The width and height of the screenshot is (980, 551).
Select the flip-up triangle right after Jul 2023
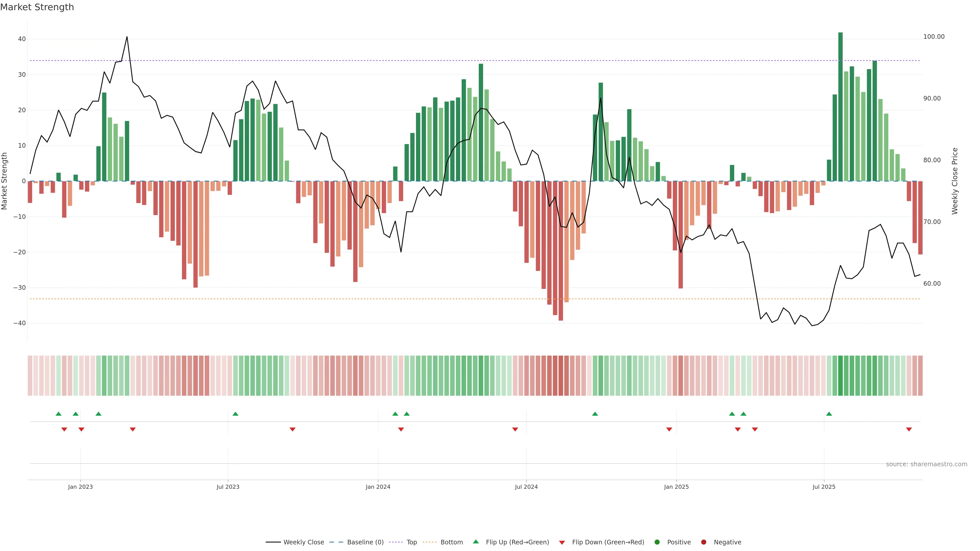tap(236, 414)
